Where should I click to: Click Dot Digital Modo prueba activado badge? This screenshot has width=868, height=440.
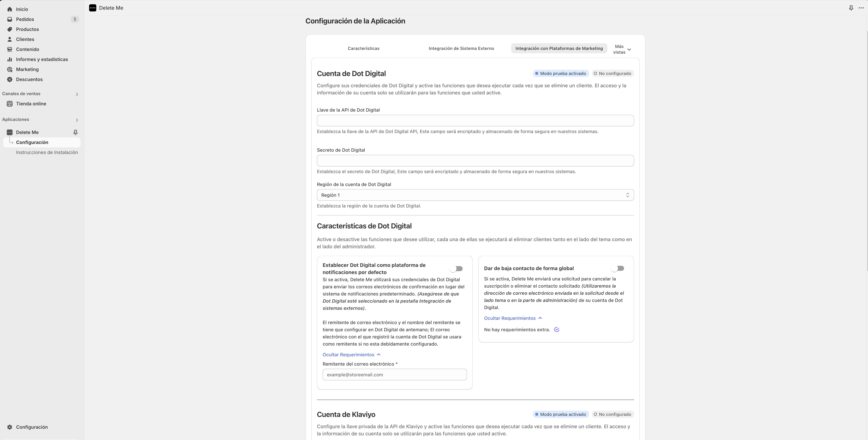[561, 73]
